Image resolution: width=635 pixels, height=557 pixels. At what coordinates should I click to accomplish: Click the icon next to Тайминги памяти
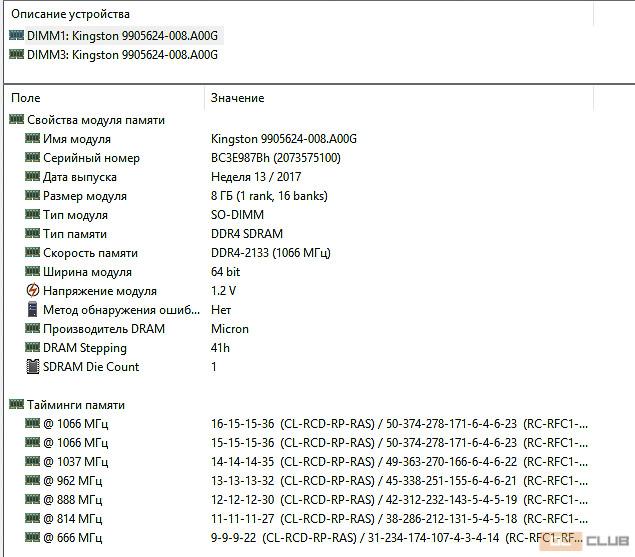click(17, 404)
